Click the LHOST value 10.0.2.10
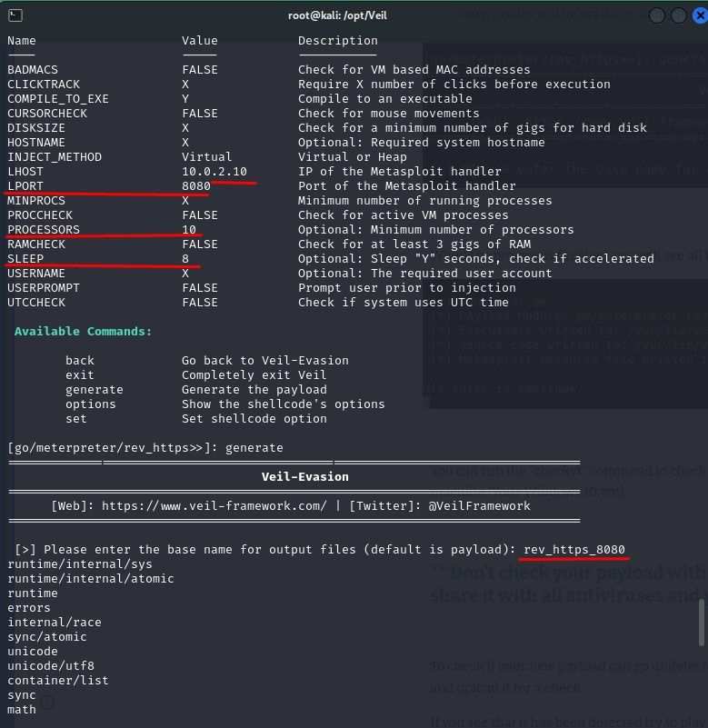Viewport: 708px width, 728px height. tap(214, 172)
